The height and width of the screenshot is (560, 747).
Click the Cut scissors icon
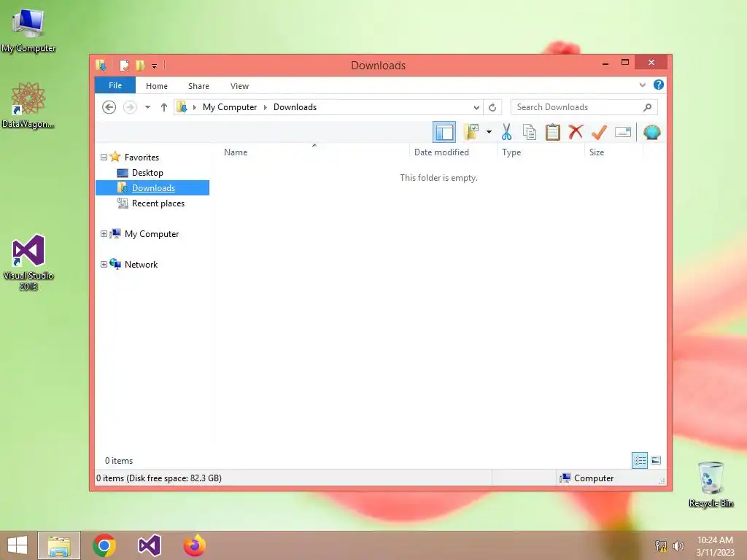506,132
